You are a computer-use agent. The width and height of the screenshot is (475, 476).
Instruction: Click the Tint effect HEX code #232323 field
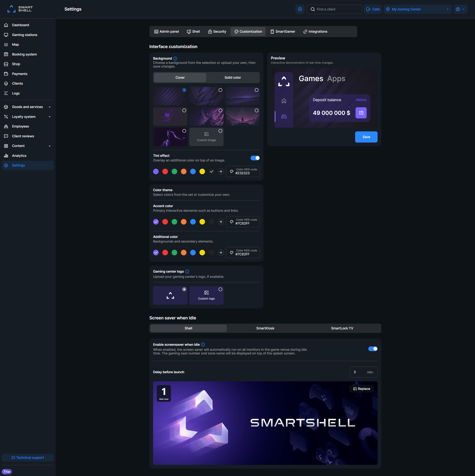click(243, 171)
